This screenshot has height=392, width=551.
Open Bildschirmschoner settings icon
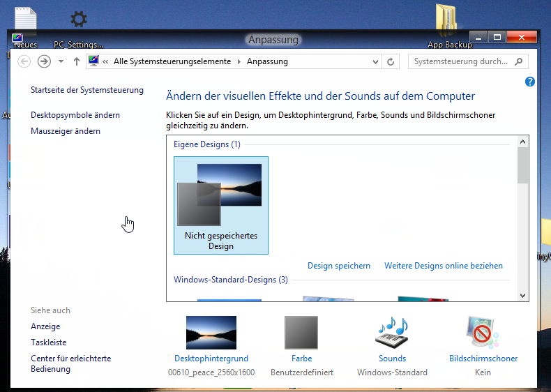click(x=483, y=332)
